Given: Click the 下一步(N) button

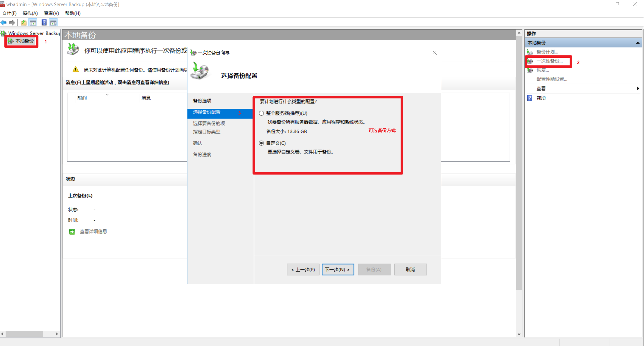Looking at the screenshot, I should click(338, 269).
